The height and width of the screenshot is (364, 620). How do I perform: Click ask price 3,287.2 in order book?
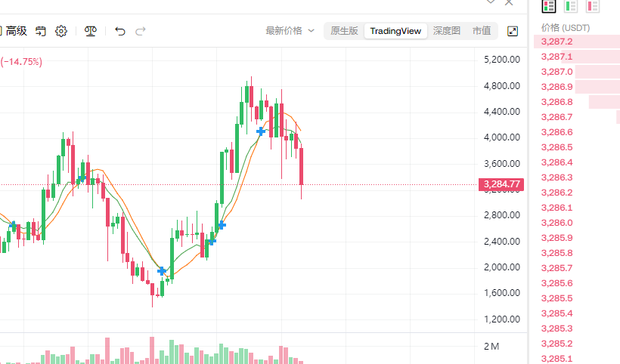pyautogui.click(x=557, y=42)
